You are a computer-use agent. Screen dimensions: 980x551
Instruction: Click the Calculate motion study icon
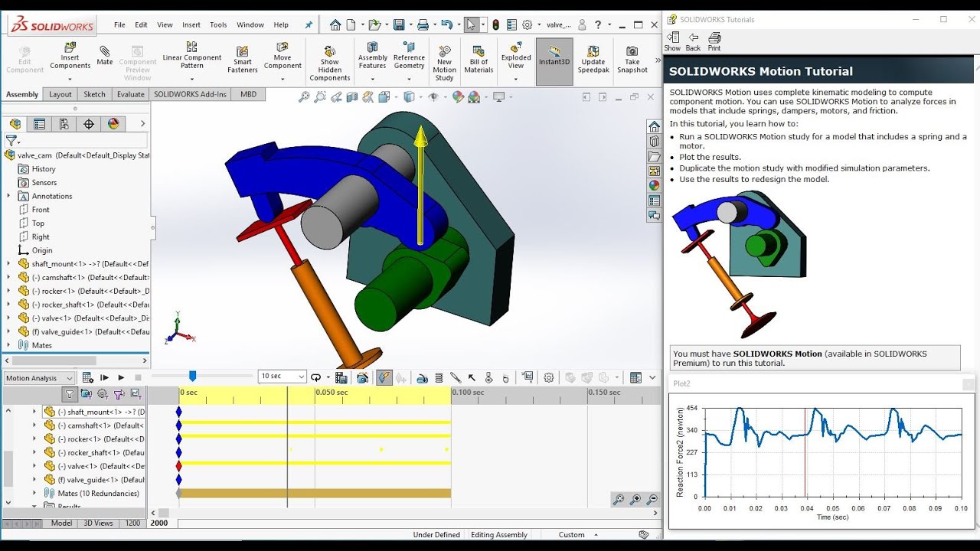coord(87,377)
